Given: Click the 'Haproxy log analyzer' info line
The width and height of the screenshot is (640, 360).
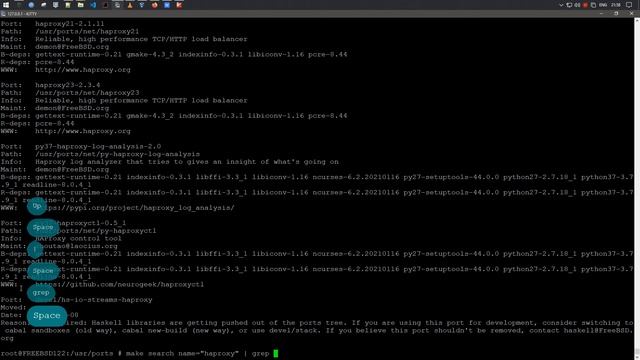Looking at the screenshot, I should pos(187,162).
